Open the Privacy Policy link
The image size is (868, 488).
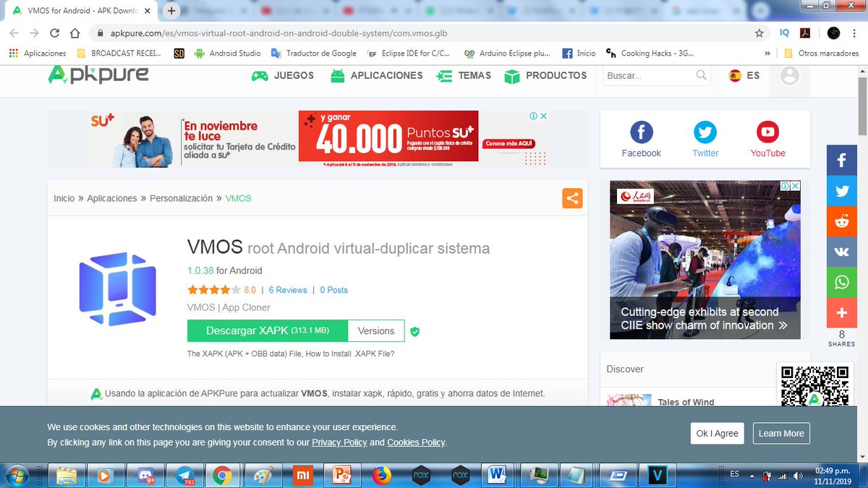(339, 442)
